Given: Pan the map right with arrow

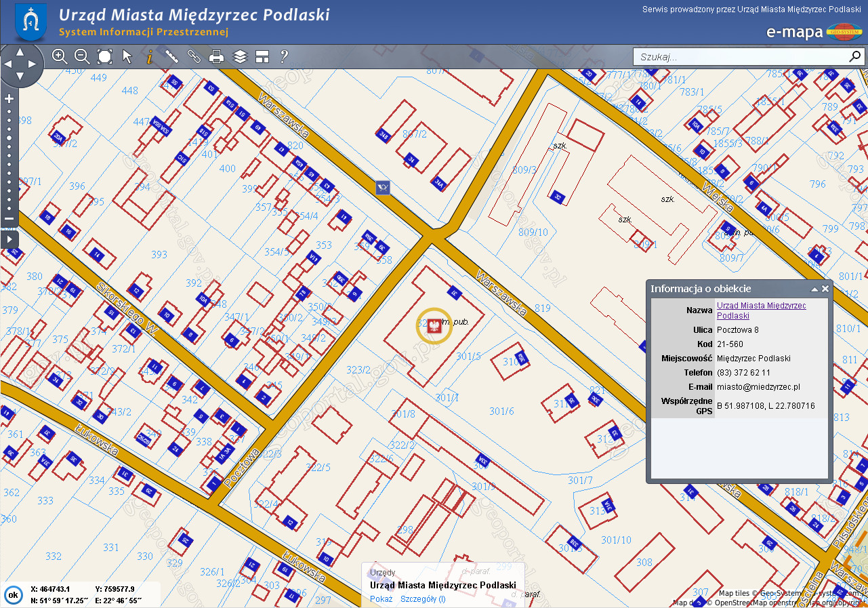Looking at the screenshot, I should (x=32, y=64).
